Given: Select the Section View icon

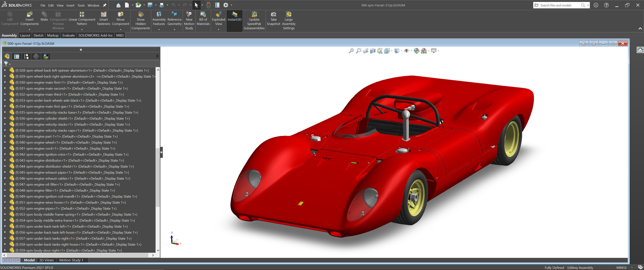Looking at the screenshot, I should coord(373,51).
